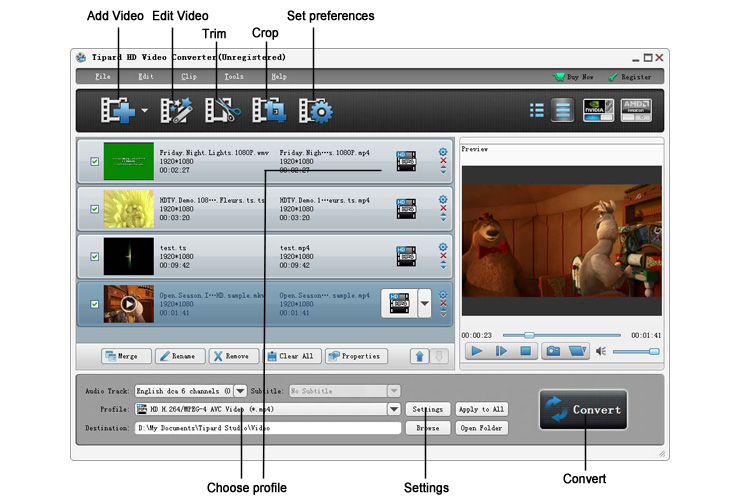This screenshot has height=500, width=750.
Task: Open settings gear for Open Season row
Action: (x=443, y=294)
